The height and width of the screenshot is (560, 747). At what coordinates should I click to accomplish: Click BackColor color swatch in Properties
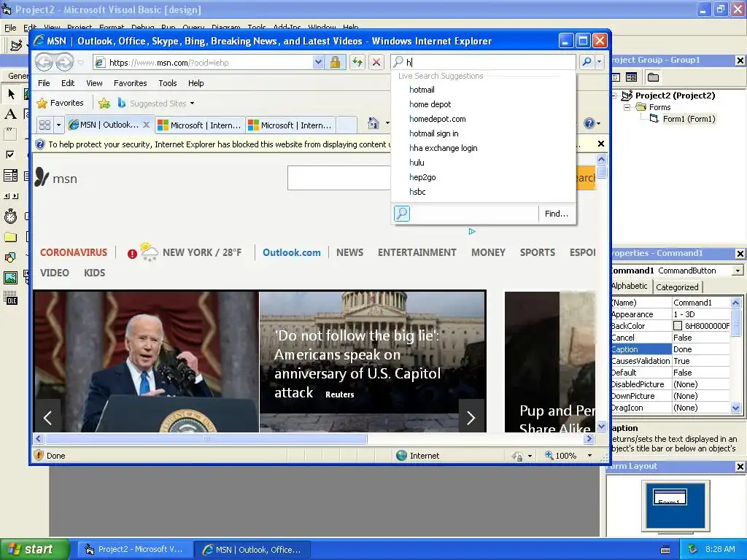click(x=678, y=326)
